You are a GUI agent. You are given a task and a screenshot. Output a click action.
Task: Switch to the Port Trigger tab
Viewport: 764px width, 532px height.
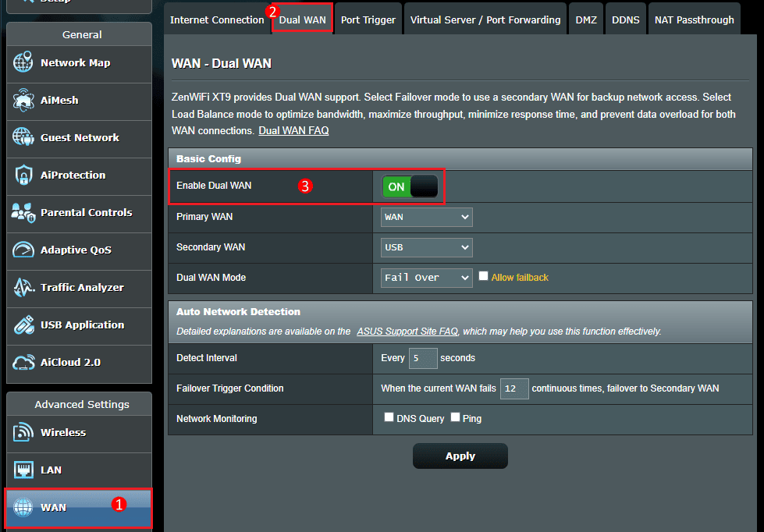(368, 20)
